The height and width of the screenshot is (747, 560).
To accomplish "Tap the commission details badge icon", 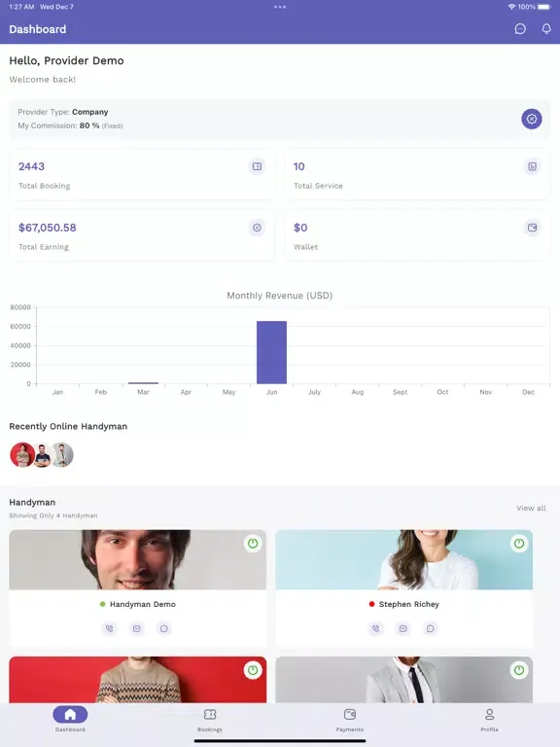I will pos(532,119).
